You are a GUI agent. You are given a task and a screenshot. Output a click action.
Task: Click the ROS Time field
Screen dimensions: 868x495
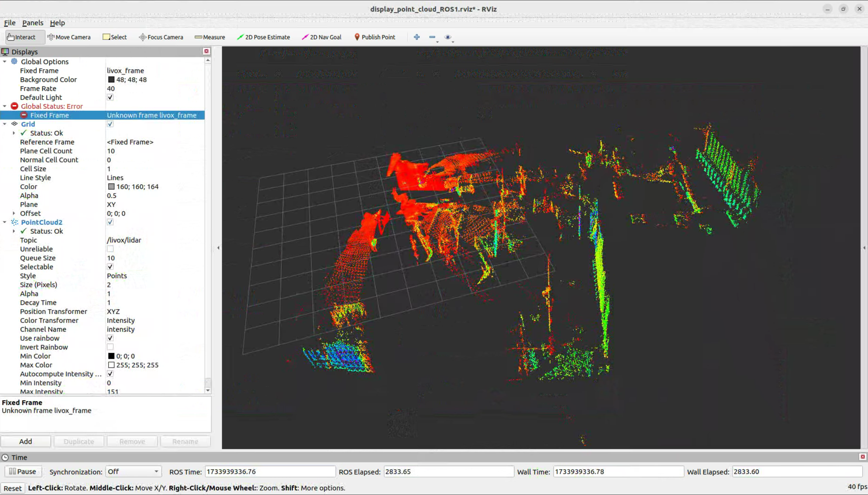click(270, 471)
